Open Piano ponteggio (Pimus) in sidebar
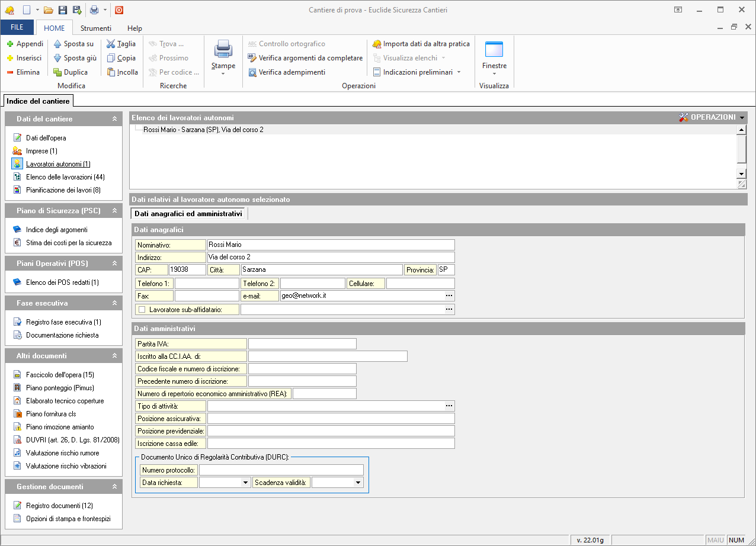This screenshot has height=546, width=756. [x=60, y=388]
